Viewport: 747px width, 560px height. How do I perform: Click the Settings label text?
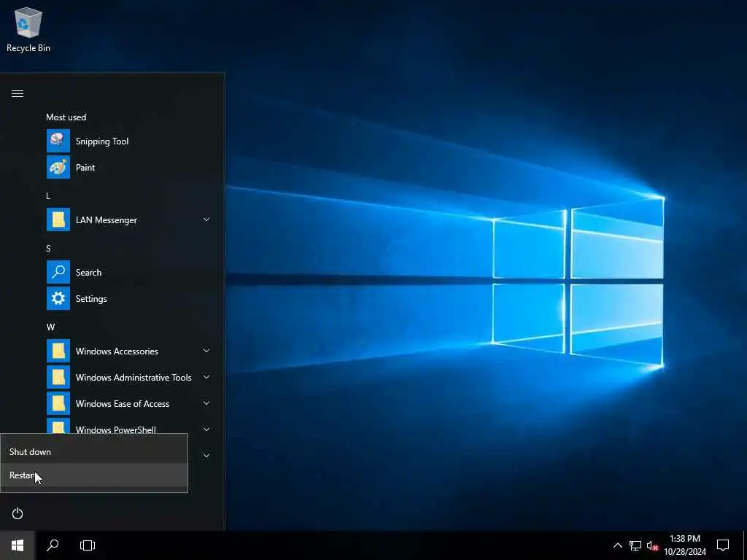[x=91, y=299]
